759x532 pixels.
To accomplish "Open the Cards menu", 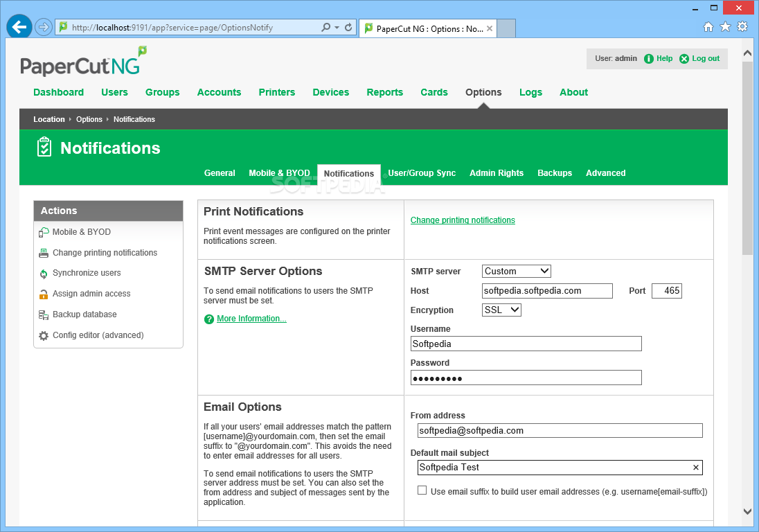I will (x=434, y=92).
